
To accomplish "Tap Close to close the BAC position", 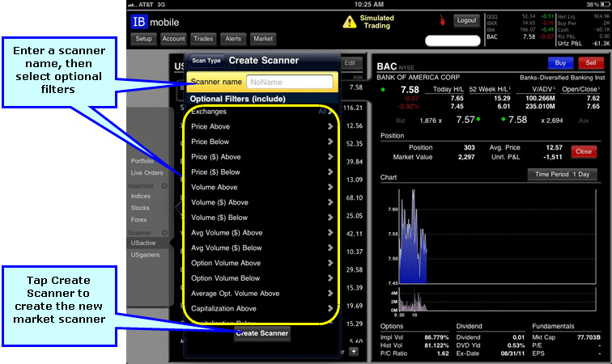I will pyautogui.click(x=584, y=151).
